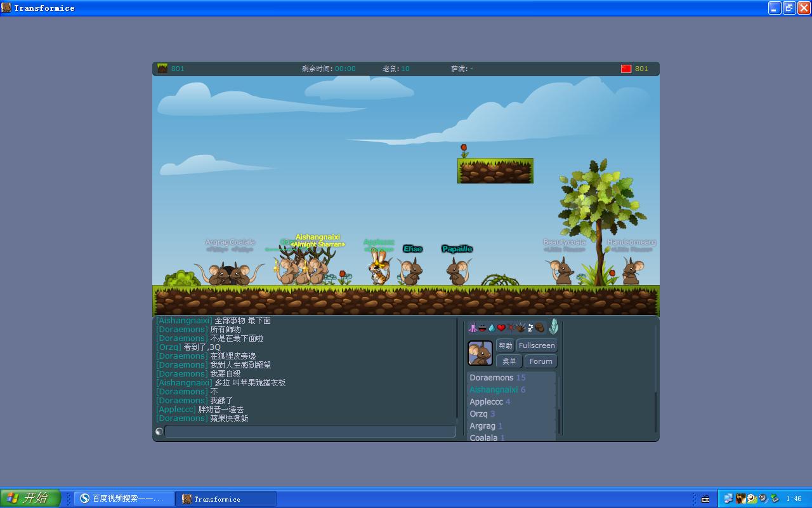Click chat line 蘋果快煮飯

(202, 418)
